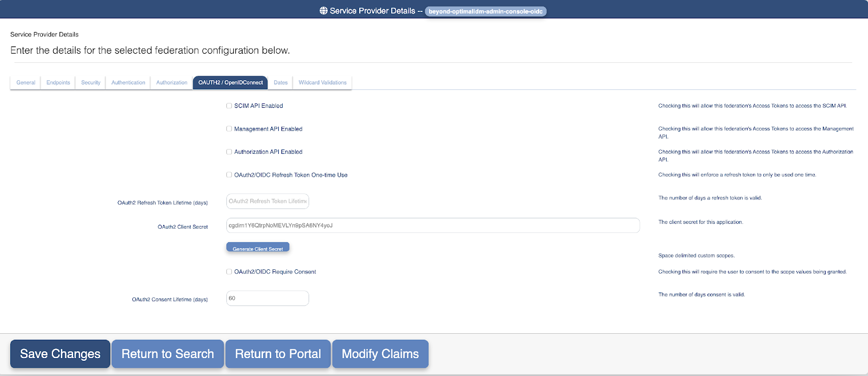Tick the Authorization API Enabled checkbox
The width and height of the screenshot is (868, 376).
229,152
